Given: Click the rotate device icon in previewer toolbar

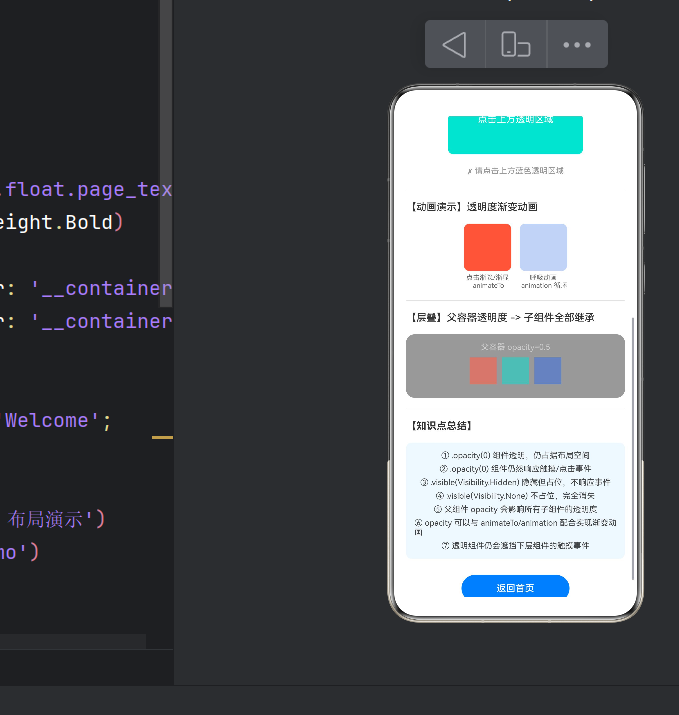Looking at the screenshot, I should pos(516,44).
